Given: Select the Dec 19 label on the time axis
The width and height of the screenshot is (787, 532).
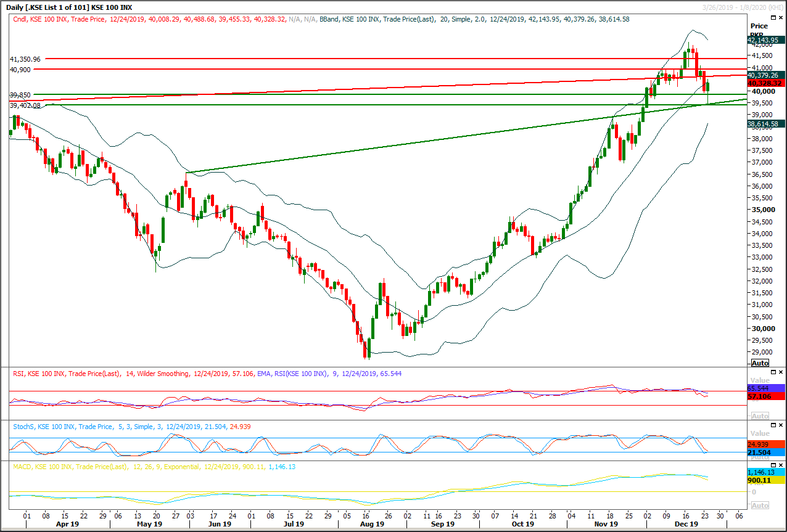Looking at the screenshot, I should pyautogui.click(x=686, y=523).
